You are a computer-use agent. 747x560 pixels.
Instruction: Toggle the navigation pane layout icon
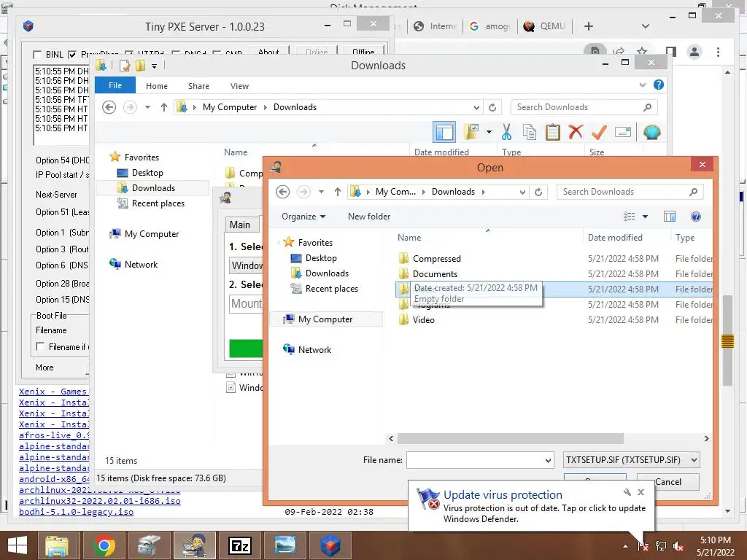444,133
